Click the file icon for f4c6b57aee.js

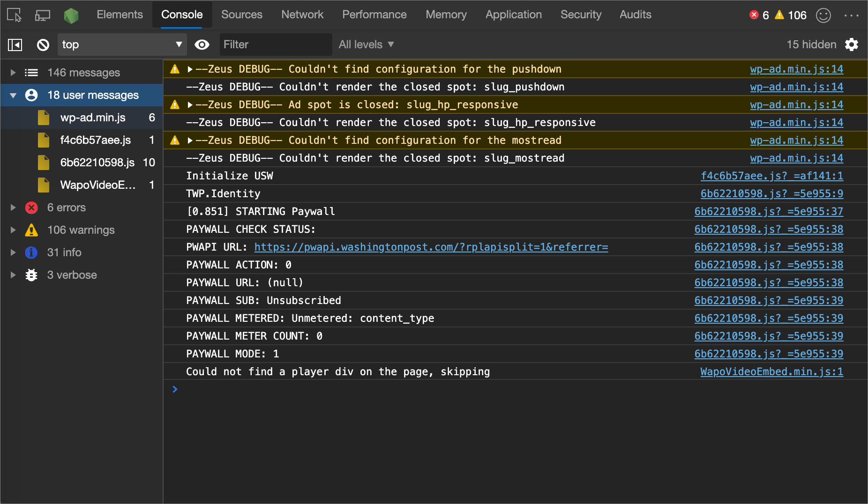pyautogui.click(x=44, y=140)
